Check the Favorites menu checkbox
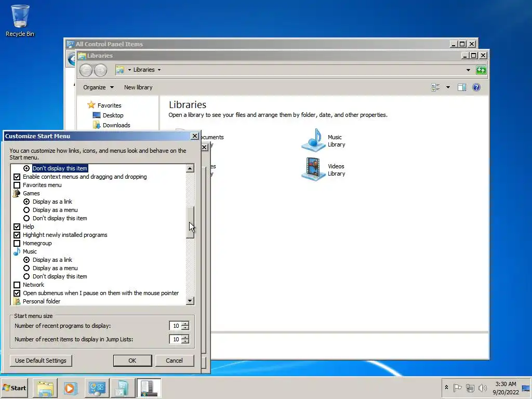532x399 pixels. pos(17,185)
